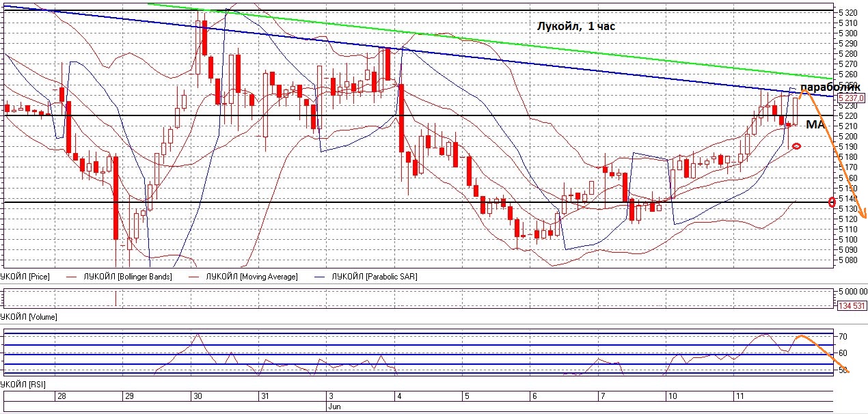
Task: Select date 4 on the time axis
Action: 399,396
